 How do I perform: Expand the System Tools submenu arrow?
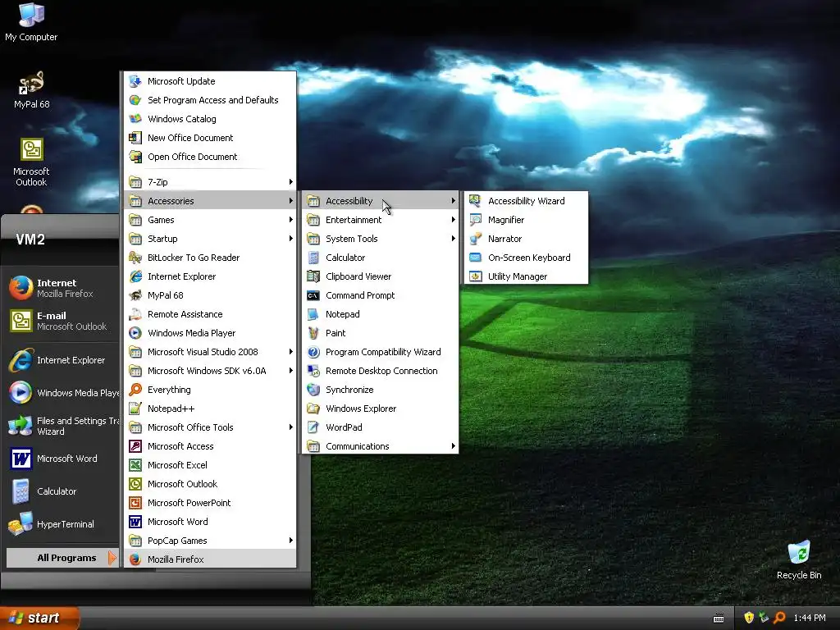(453, 239)
